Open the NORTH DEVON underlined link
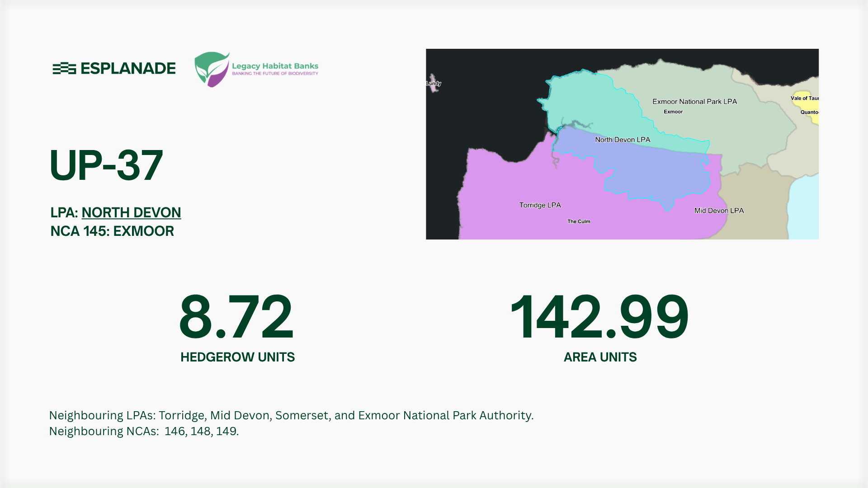This screenshot has height=488, width=868. click(131, 212)
